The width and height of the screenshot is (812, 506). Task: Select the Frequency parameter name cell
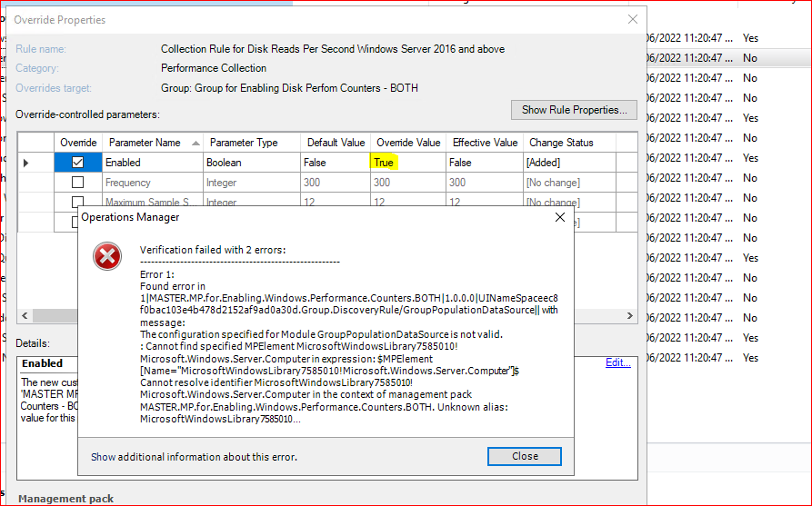tap(153, 183)
